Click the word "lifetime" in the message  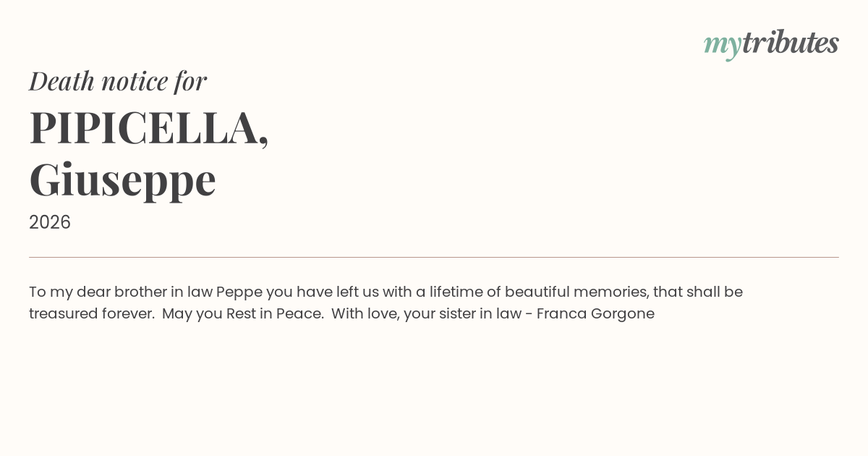[458, 292]
